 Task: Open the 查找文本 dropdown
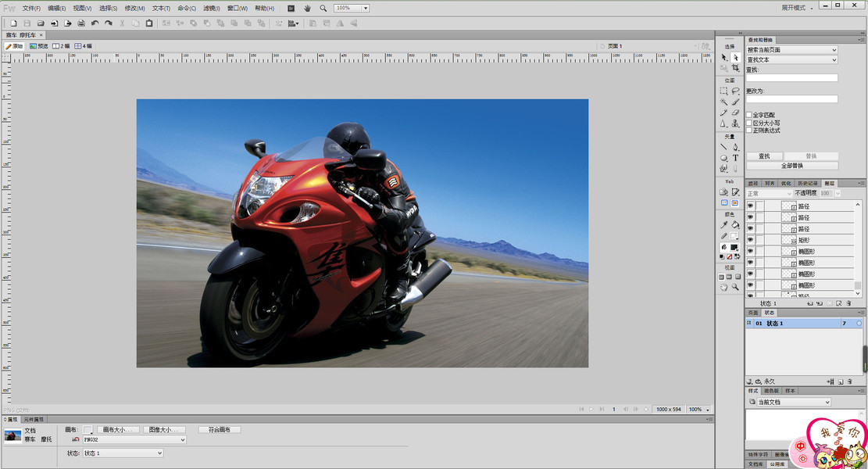pos(791,60)
